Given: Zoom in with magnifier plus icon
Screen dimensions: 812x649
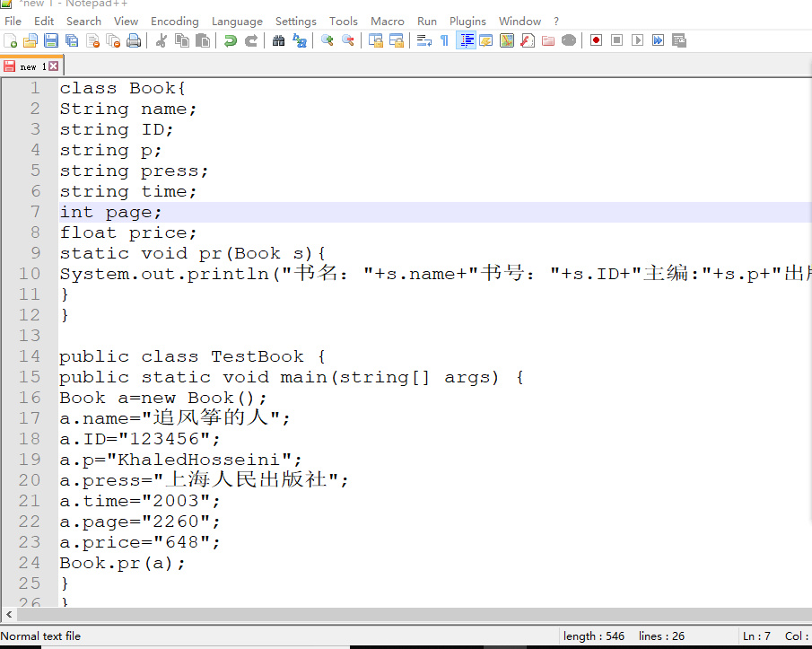Looking at the screenshot, I should 327,40.
